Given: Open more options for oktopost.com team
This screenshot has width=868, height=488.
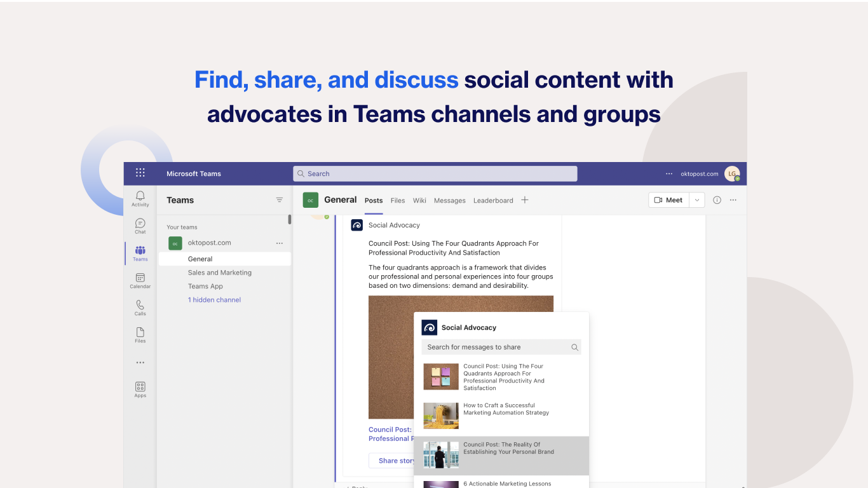Looking at the screenshot, I should [279, 243].
